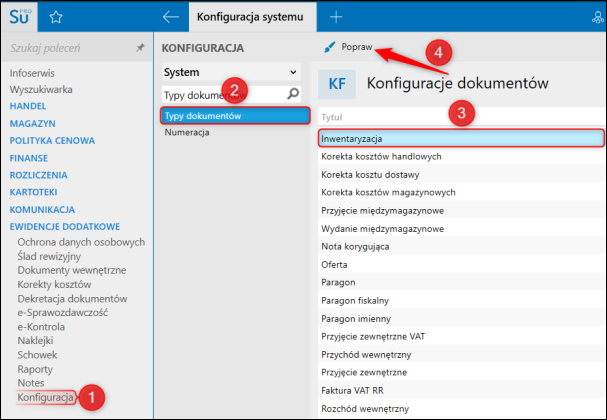The width and height of the screenshot is (607, 420).
Task: Select the plain Paragon row
Action: coord(461,282)
